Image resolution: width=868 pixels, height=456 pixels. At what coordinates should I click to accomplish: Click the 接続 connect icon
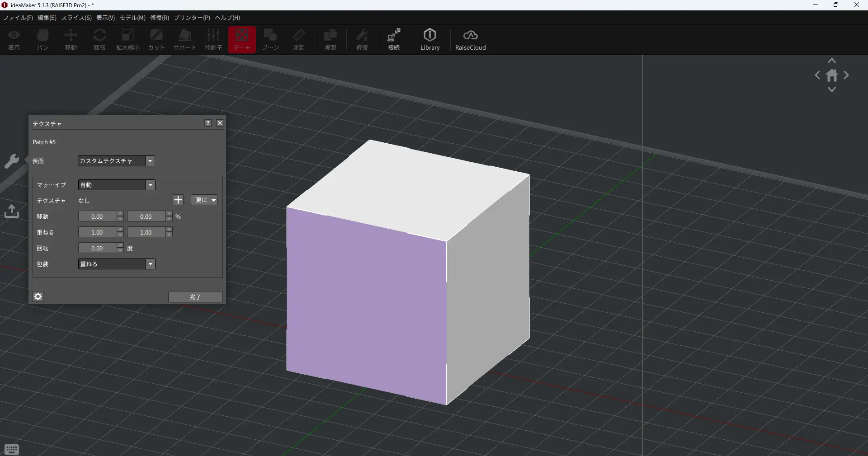tap(393, 40)
